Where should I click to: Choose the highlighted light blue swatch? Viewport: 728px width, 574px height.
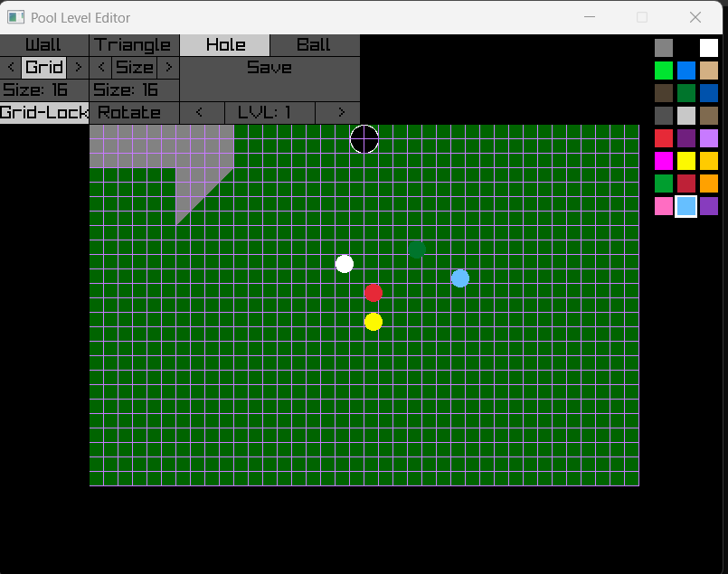(x=686, y=206)
